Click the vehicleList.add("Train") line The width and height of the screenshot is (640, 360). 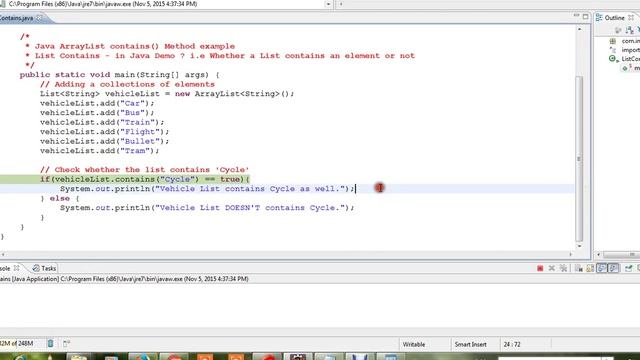coord(102,122)
